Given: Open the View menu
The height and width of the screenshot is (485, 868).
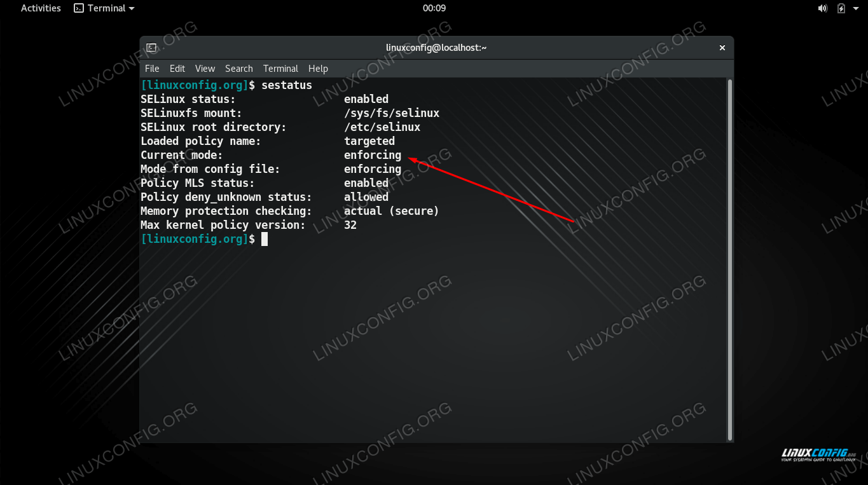Looking at the screenshot, I should (x=205, y=69).
